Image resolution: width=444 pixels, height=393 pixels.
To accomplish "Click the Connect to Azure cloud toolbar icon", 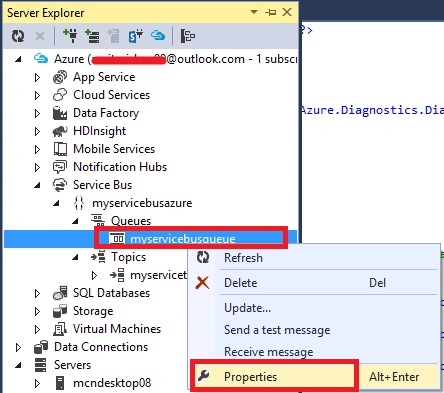I will tap(158, 35).
